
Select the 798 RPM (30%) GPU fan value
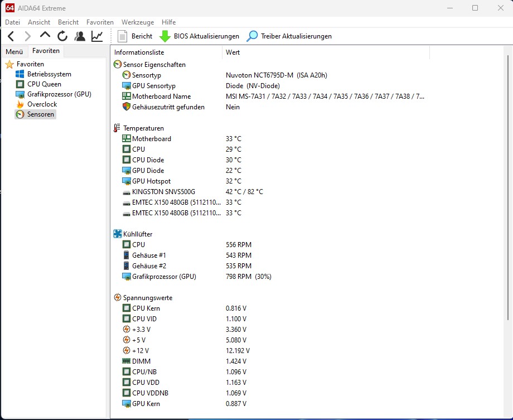click(x=249, y=277)
